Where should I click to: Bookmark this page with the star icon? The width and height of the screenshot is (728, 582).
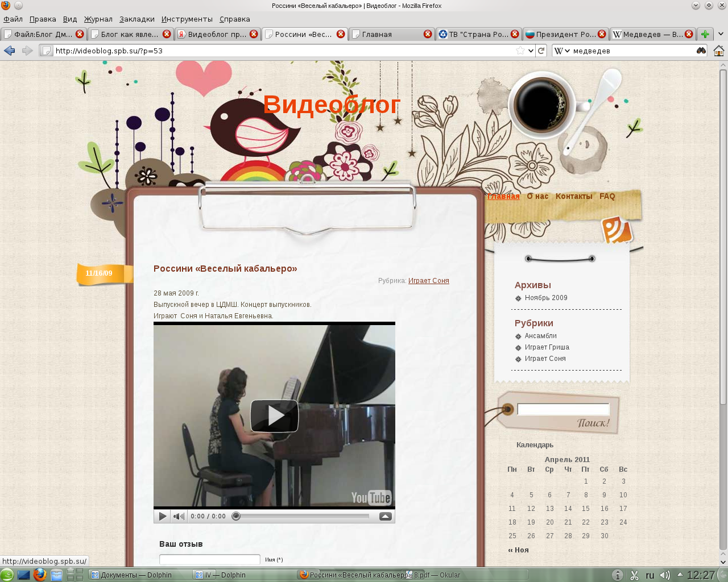520,51
